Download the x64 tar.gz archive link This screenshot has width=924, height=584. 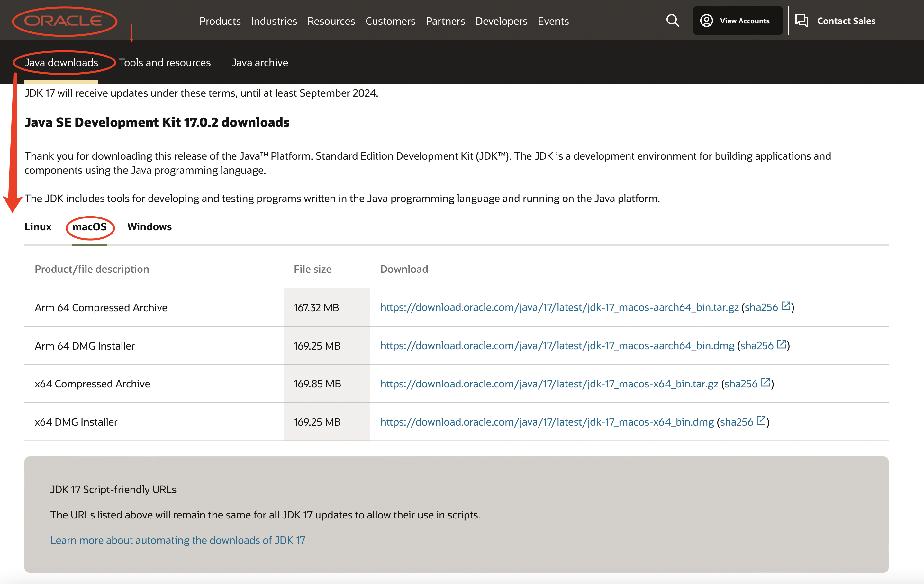[549, 384]
